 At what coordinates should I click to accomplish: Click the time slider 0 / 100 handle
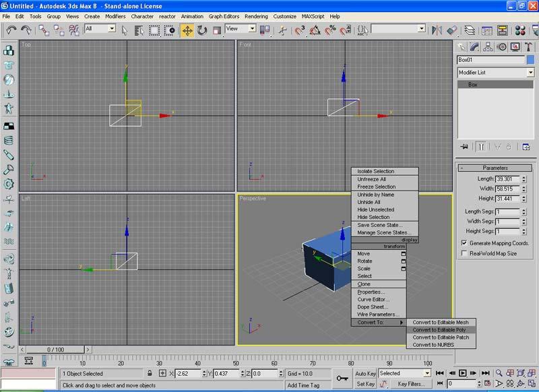tap(55, 350)
